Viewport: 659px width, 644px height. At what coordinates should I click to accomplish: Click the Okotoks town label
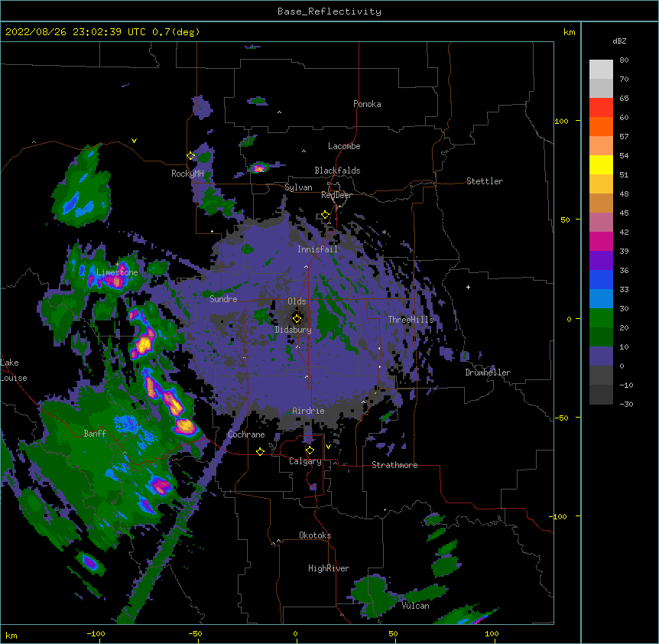[x=315, y=535]
